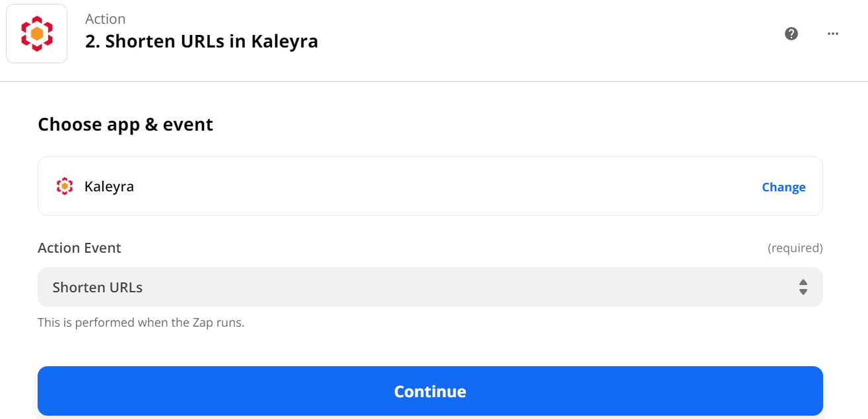Click the 'Choose app & event' heading

tap(125, 124)
